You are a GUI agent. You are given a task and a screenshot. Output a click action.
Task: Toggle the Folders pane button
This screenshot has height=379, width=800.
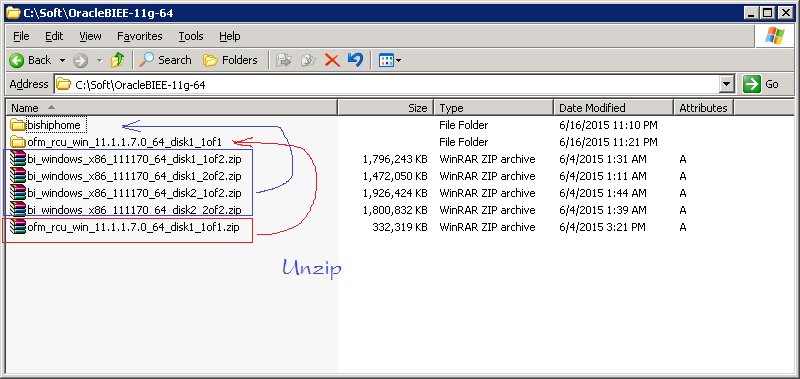click(x=230, y=60)
